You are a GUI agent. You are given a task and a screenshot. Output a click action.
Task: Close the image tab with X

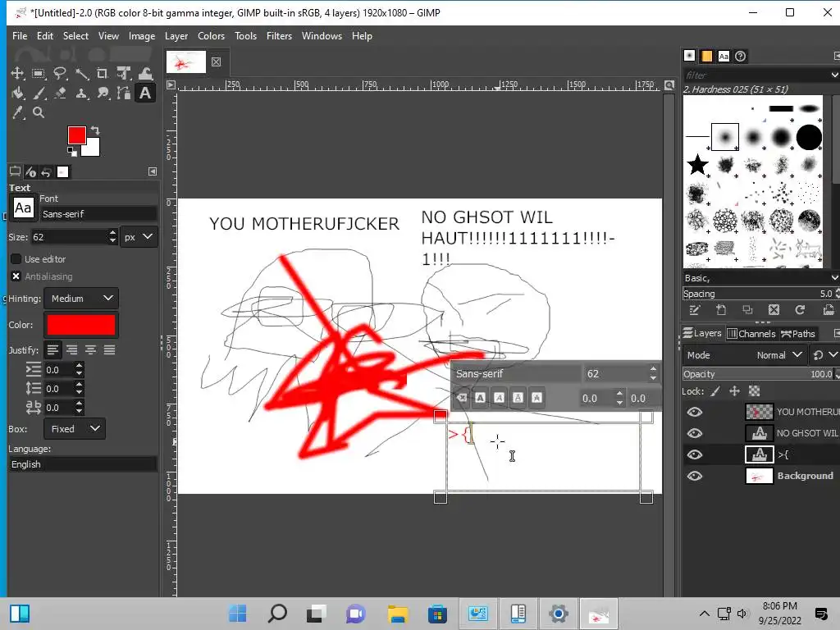[x=216, y=62]
